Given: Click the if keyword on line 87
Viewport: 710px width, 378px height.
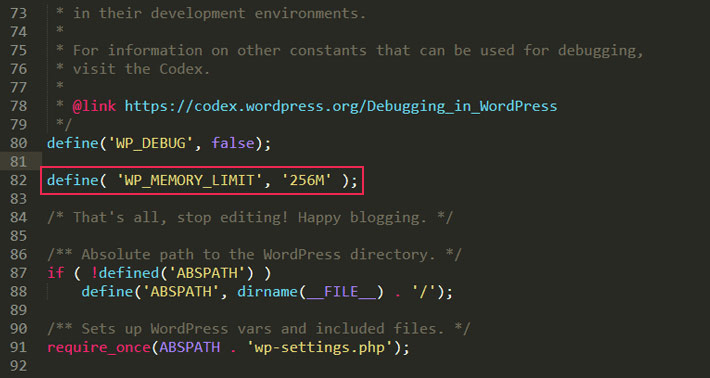Looking at the screenshot, I should (56, 273).
